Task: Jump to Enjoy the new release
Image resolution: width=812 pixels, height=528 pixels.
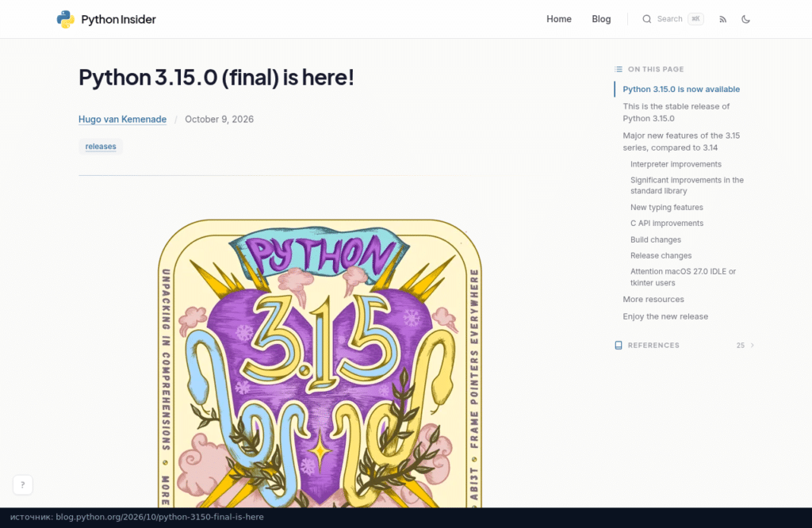Action: coord(665,316)
